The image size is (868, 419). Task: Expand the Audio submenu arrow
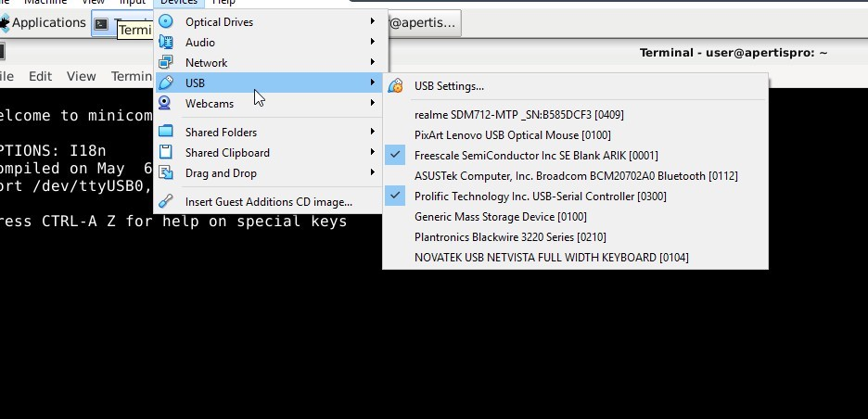tap(373, 42)
